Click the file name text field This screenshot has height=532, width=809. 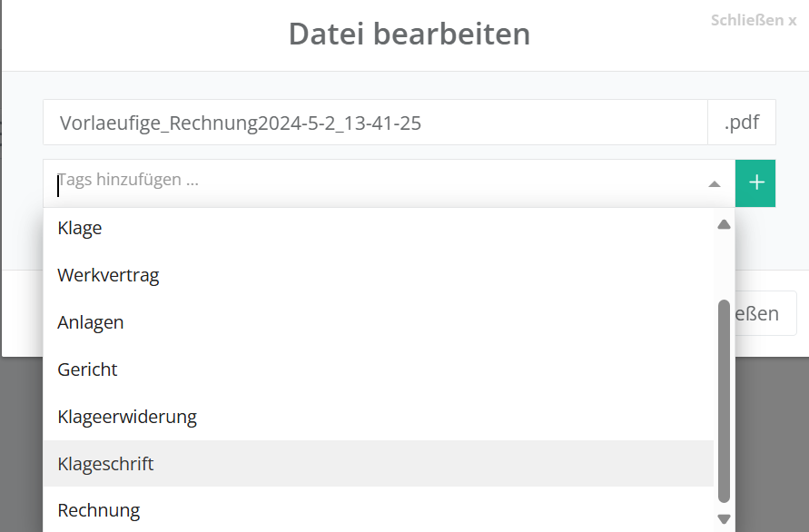[x=374, y=123]
